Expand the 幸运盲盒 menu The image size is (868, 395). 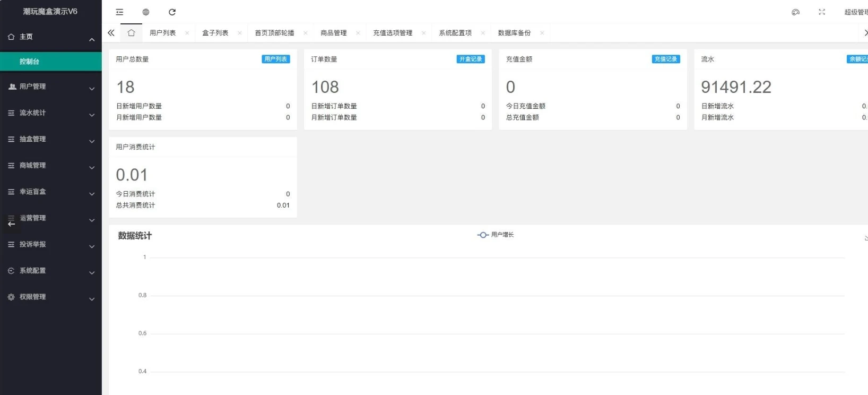click(92, 194)
